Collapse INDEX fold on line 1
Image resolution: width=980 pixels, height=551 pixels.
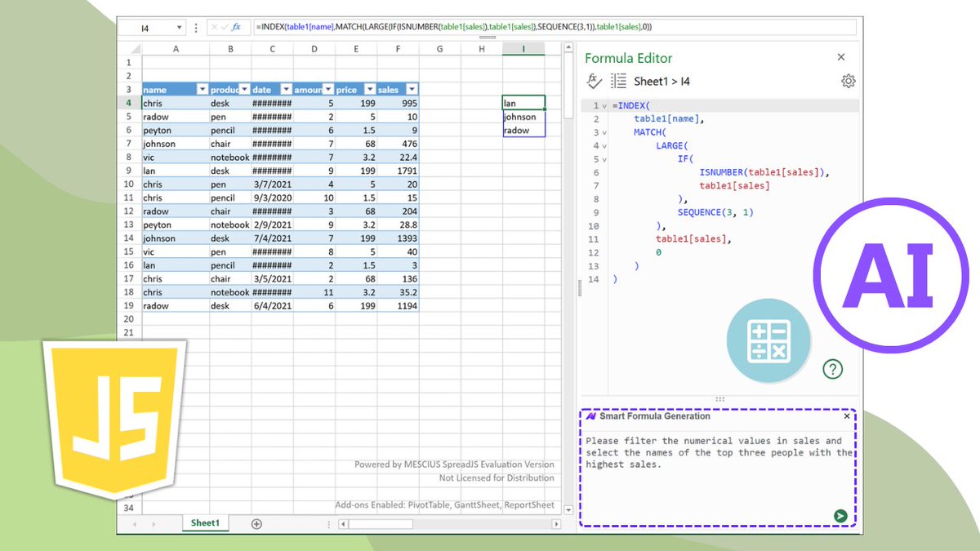(x=604, y=106)
